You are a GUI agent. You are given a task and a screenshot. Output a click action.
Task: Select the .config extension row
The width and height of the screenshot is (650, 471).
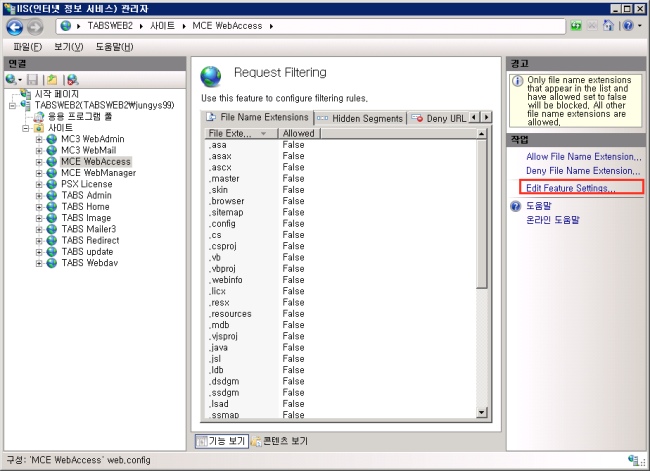[340, 224]
